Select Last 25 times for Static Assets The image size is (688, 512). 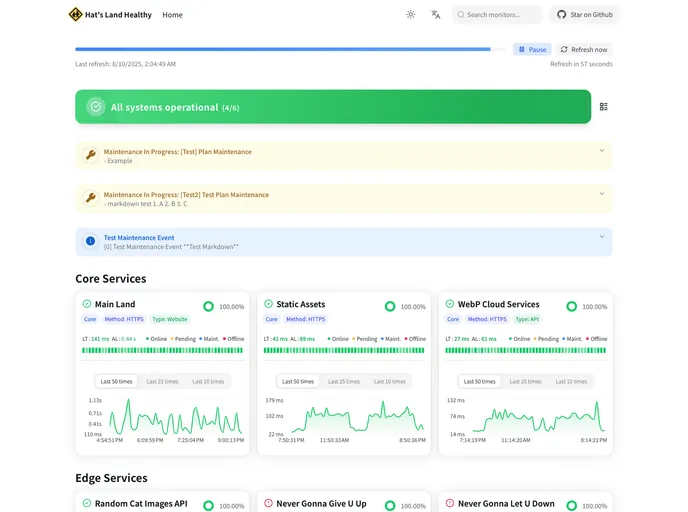[344, 381]
